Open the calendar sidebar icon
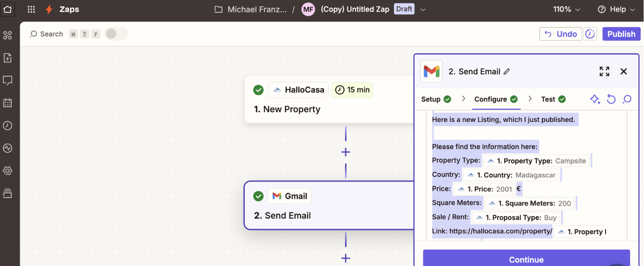Viewport: 644px width, 266px height. [x=8, y=103]
